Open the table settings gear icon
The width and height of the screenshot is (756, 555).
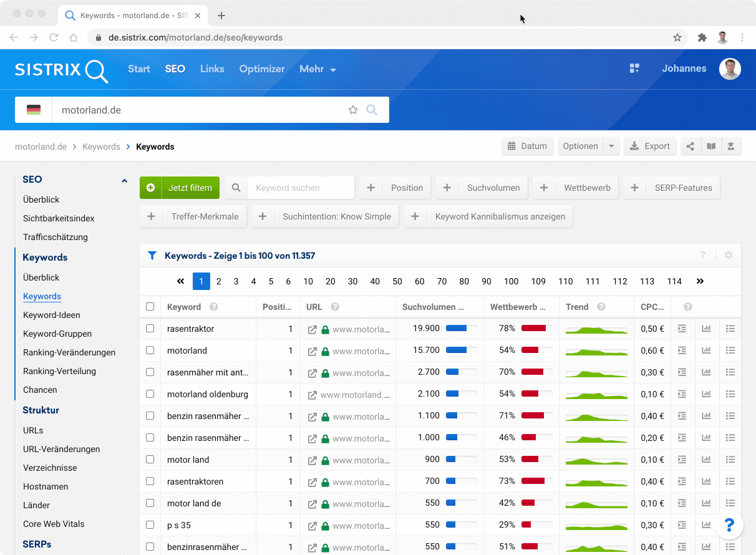coord(728,255)
